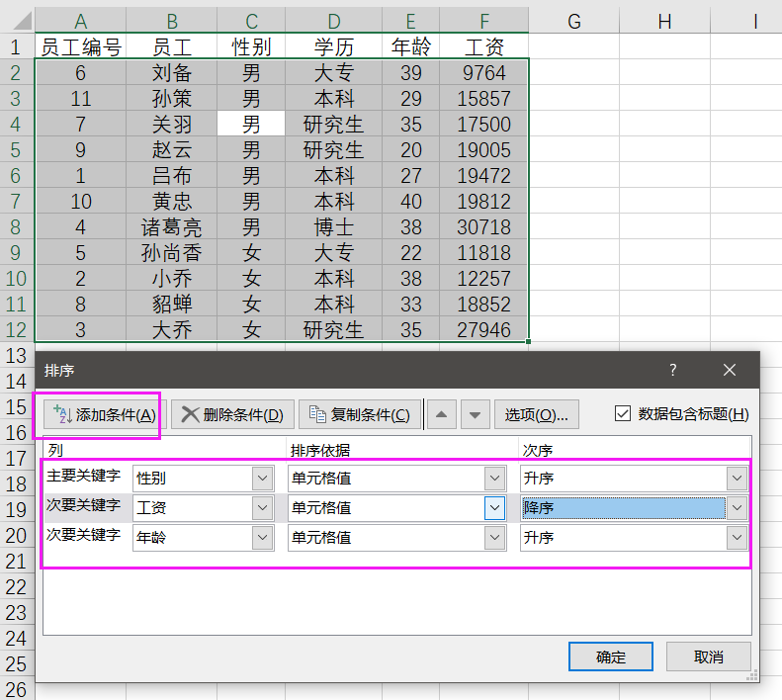
Task: Click the cell containing 貂蝉
Action: pos(172,304)
